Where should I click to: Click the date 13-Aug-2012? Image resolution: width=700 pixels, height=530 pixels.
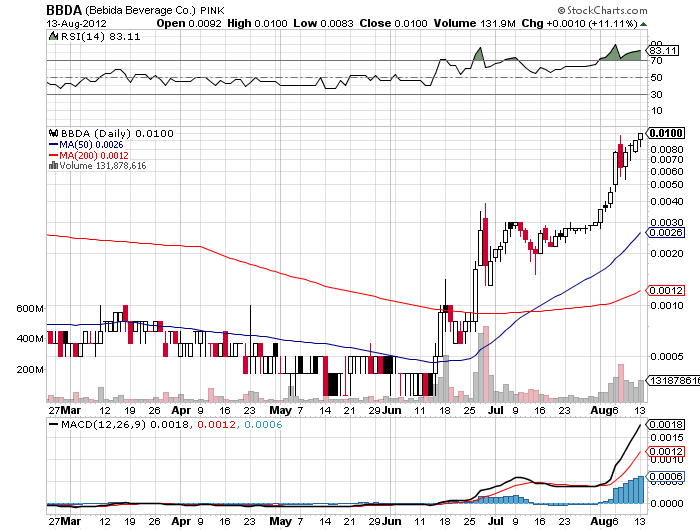[76, 23]
